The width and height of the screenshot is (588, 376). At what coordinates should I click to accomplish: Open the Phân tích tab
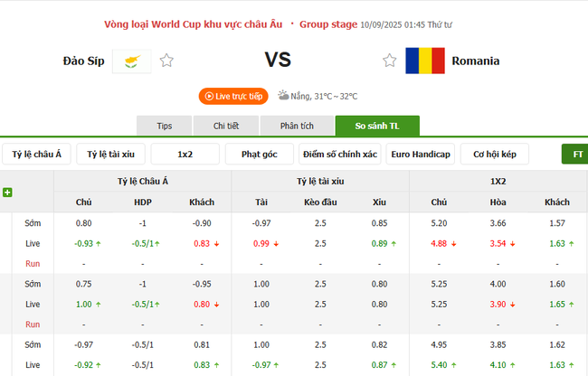[x=297, y=126]
